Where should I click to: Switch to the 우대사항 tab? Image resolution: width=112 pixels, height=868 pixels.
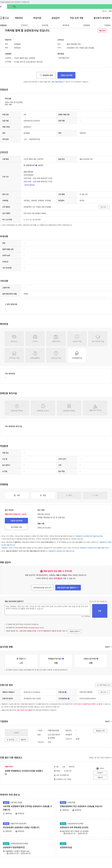tap(45, 25)
